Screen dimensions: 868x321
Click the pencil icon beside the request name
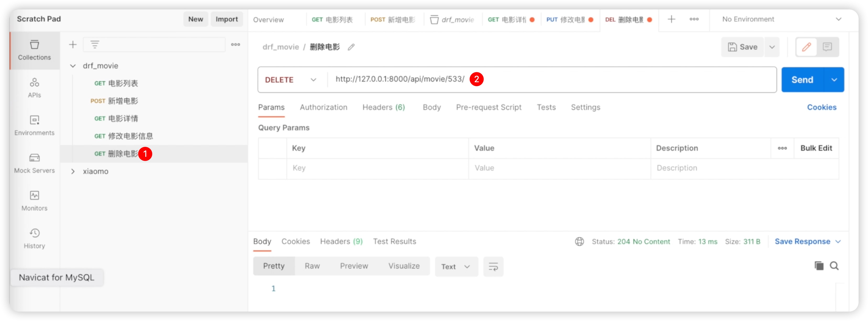(351, 47)
